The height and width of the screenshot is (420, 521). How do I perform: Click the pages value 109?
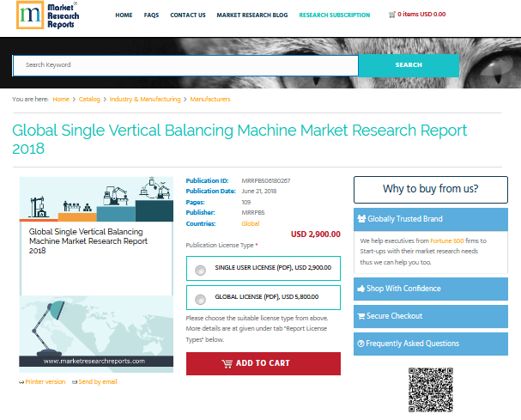(246, 202)
